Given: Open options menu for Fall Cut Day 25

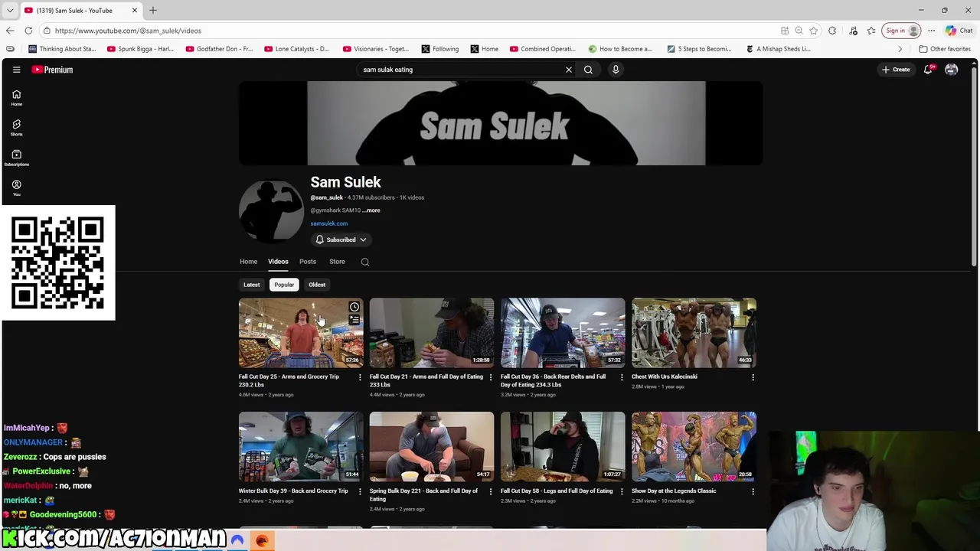Looking at the screenshot, I should tap(360, 377).
